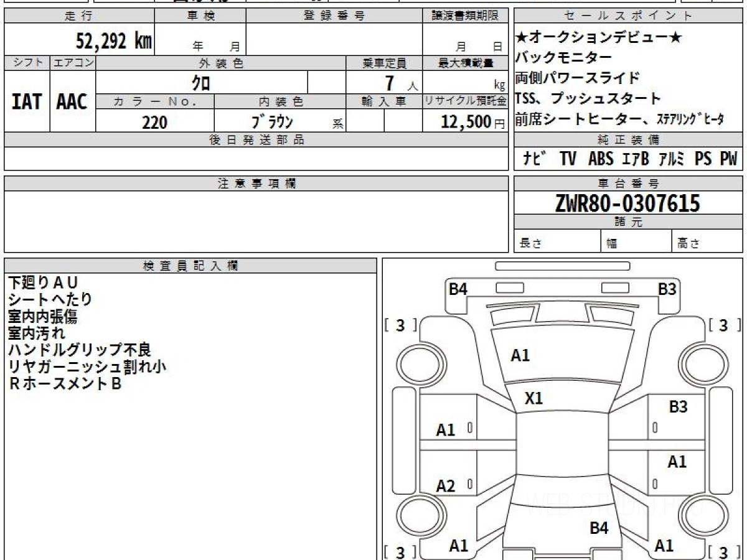Select the 前席シートヒーター line

[619, 119]
